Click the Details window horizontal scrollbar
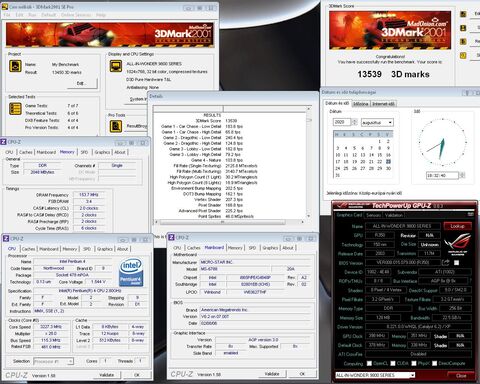Viewport: 480px width, 384px height. point(229,222)
